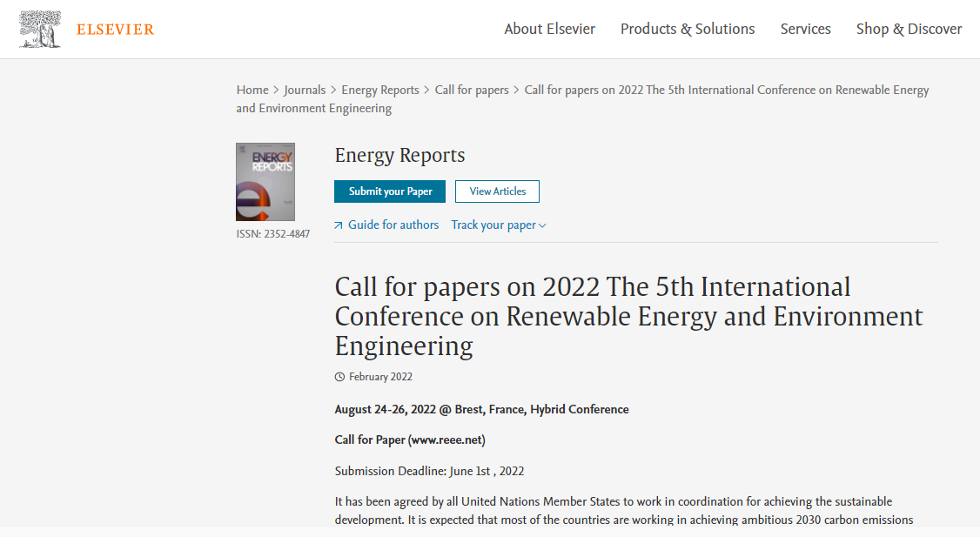Click the Energy Reports journal title

400,155
